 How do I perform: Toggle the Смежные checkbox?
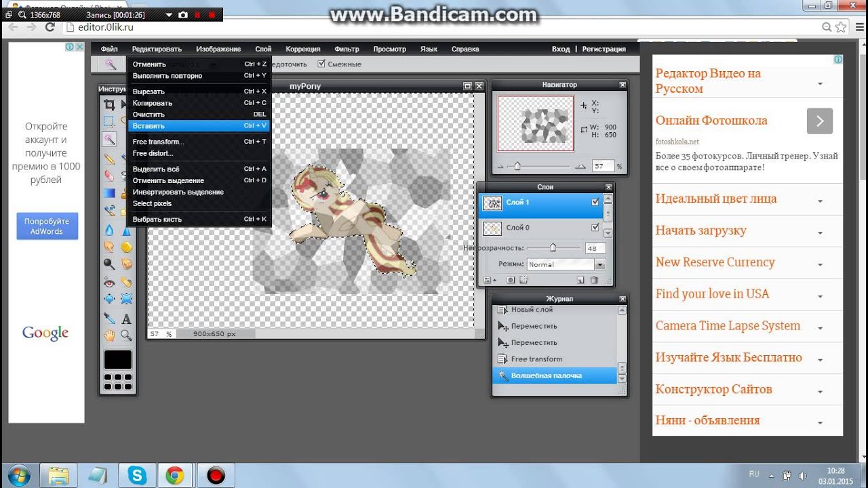tap(321, 64)
